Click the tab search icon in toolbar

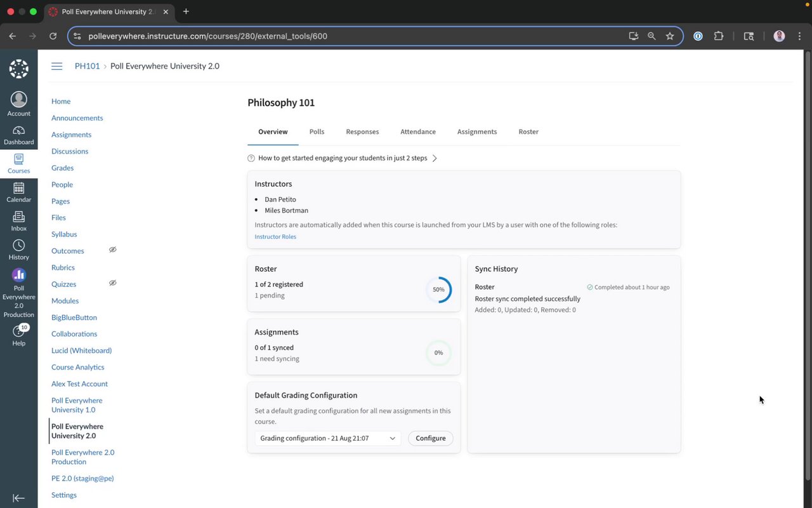749,36
